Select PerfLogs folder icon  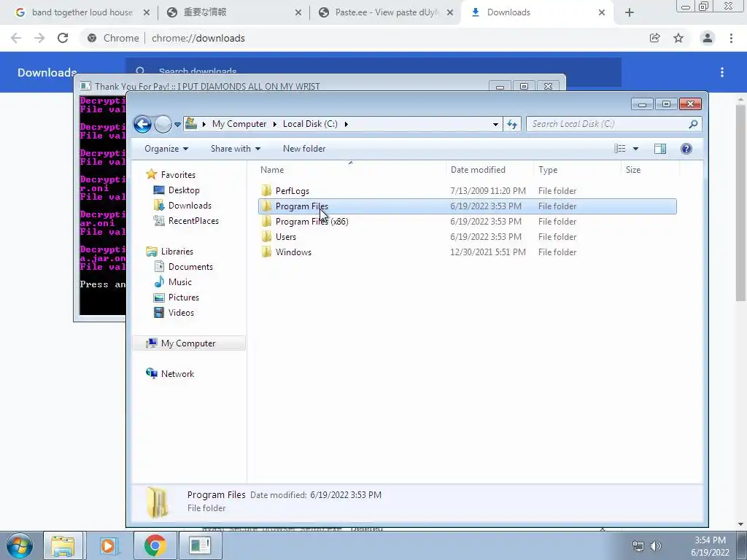point(266,190)
